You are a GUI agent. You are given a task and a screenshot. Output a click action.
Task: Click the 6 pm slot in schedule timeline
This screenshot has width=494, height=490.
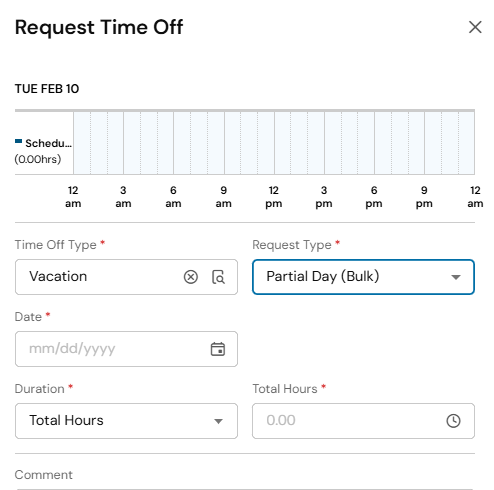(x=383, y=143)
